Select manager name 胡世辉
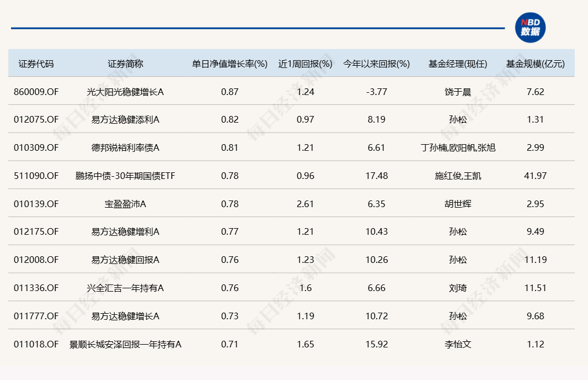 point(458,204)
